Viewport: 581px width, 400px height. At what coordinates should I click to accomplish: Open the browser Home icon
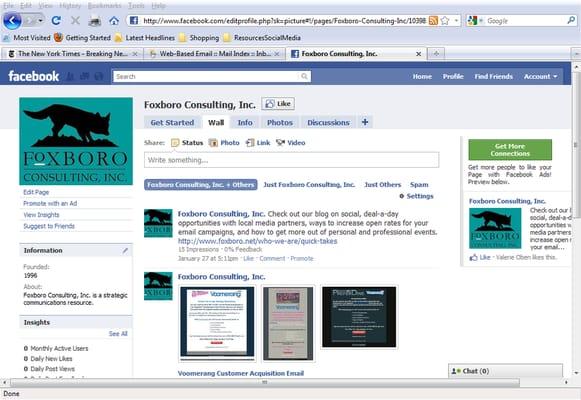[114, 21]
